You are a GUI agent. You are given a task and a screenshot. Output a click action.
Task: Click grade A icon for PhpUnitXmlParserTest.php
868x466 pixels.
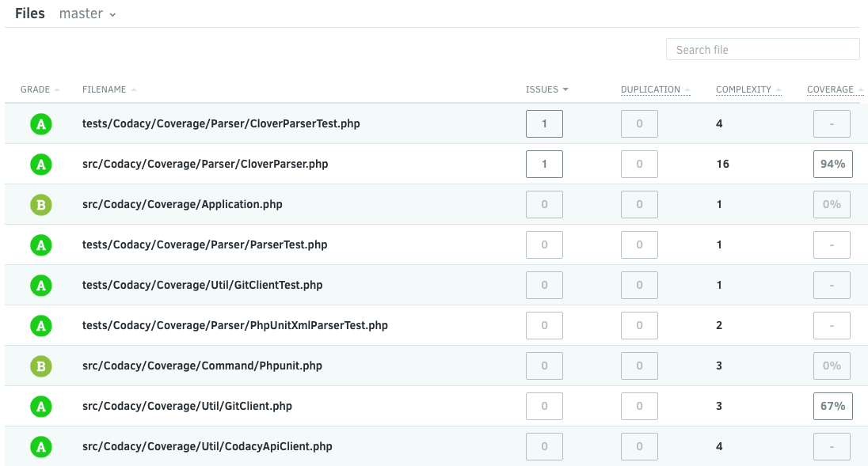click(41, 326)
